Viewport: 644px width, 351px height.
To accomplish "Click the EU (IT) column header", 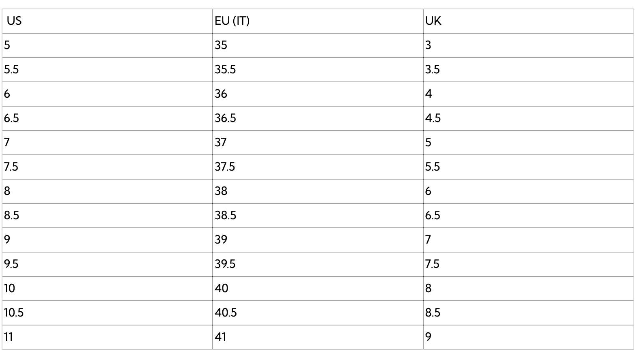I will (x=232, y=21).
